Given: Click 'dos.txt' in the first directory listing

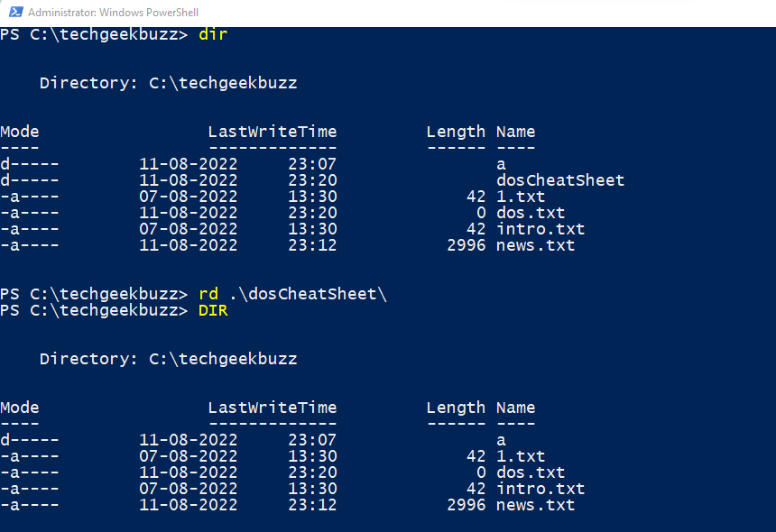Looking at the screenshot, I should [x=531, y=213].
